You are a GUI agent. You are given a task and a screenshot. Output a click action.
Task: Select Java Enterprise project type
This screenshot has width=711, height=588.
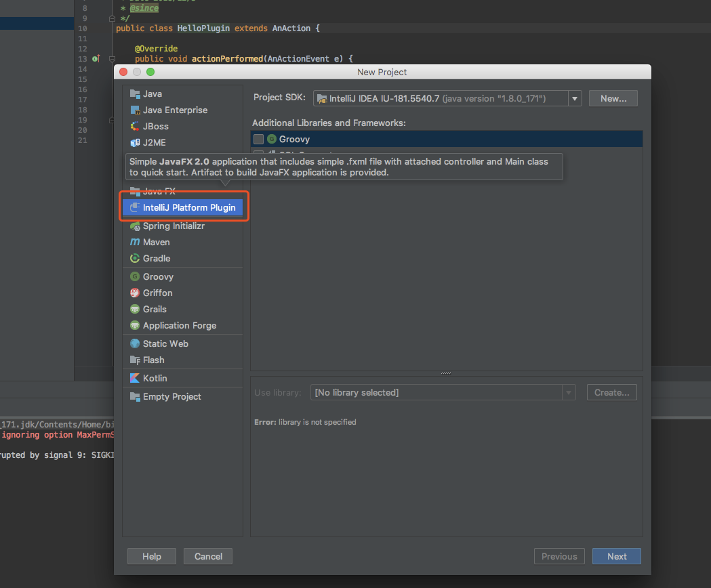coord(182,110)
